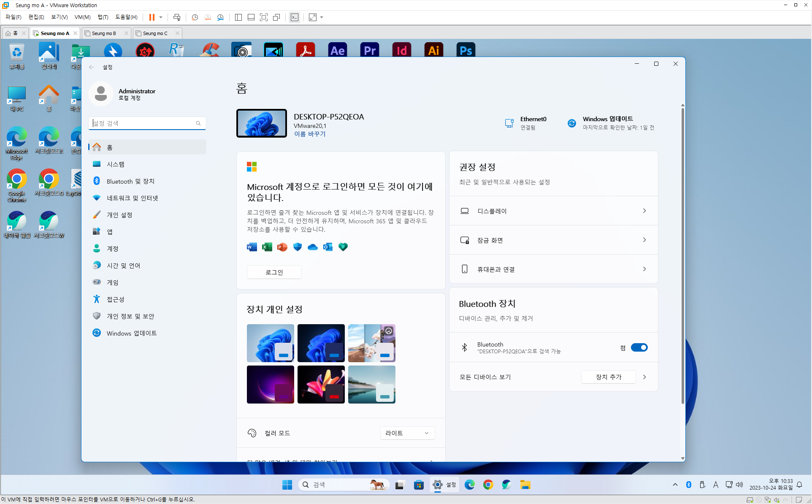The image size is (812, 504).
Task: Click the VMware full screen icon
Action: pyautogui.click(x=264, y=17)
